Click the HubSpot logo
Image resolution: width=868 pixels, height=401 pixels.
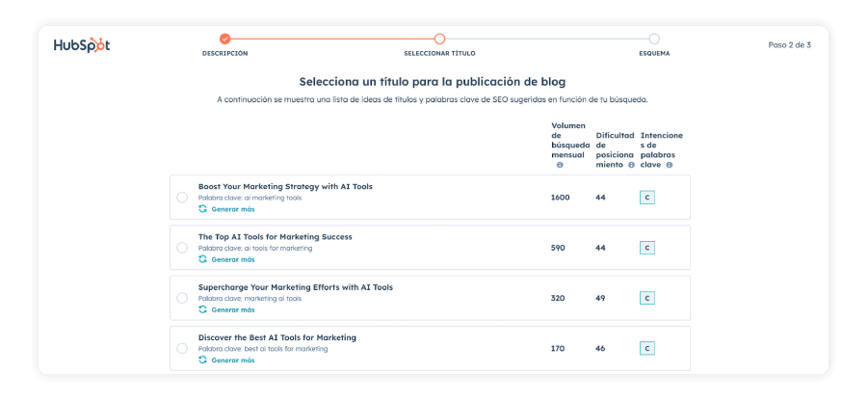coord(82,45)
